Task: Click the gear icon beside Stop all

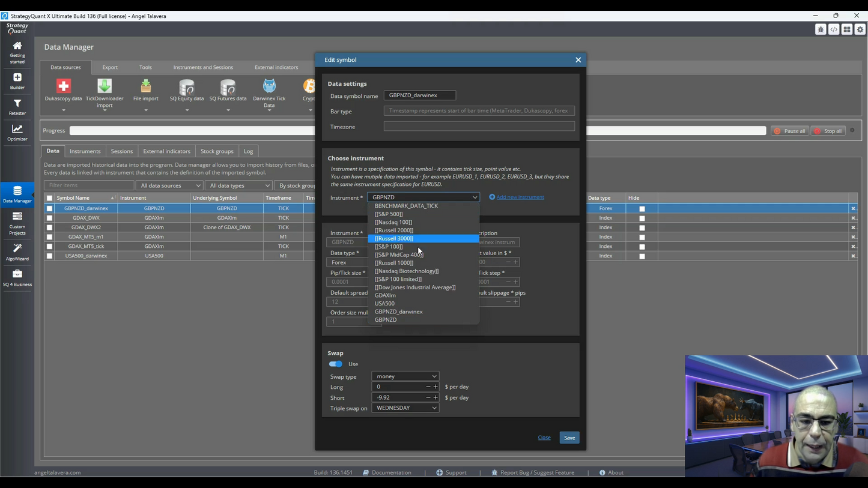Action: 852,130
